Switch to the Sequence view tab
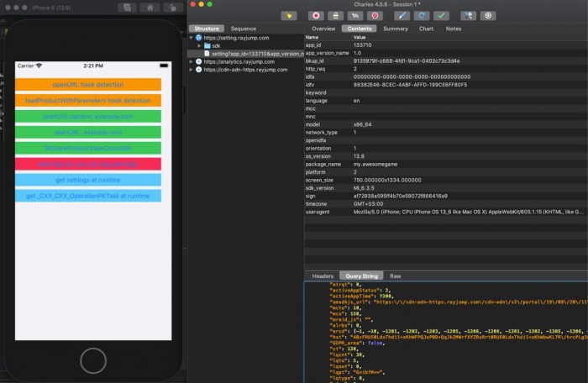Screen dimensions: 588x383 point(244,29)
